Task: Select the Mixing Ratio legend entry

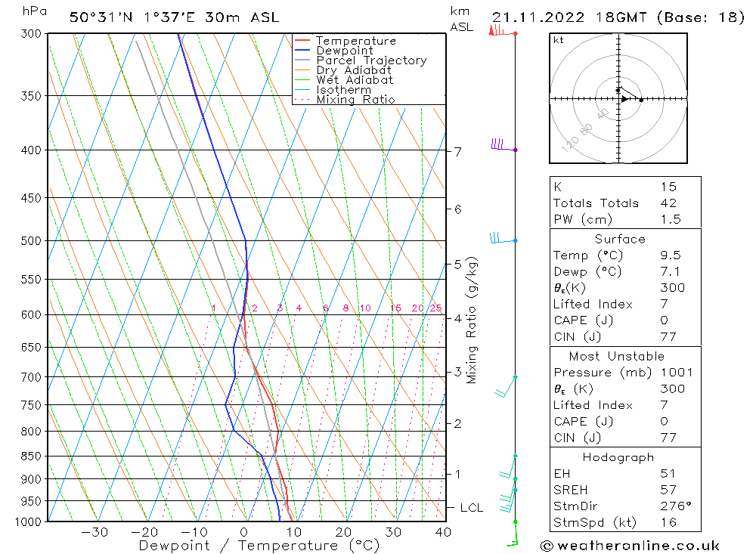Action: [356, 99]
